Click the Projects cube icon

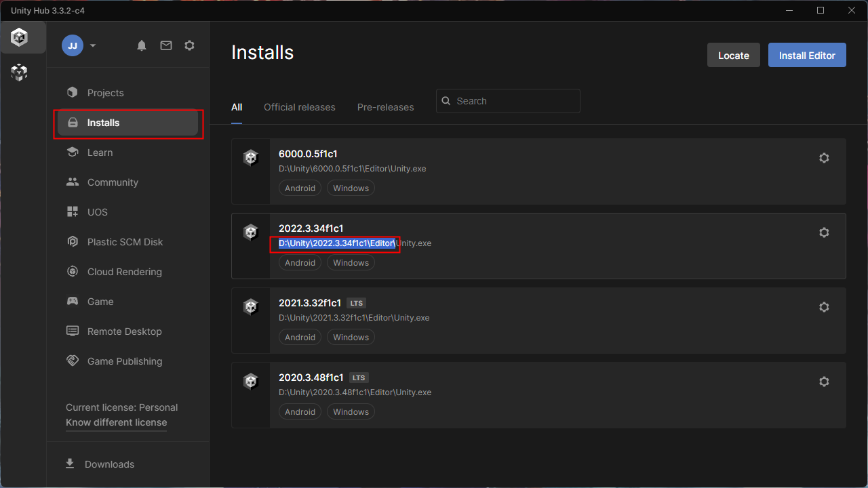(73, 92)
